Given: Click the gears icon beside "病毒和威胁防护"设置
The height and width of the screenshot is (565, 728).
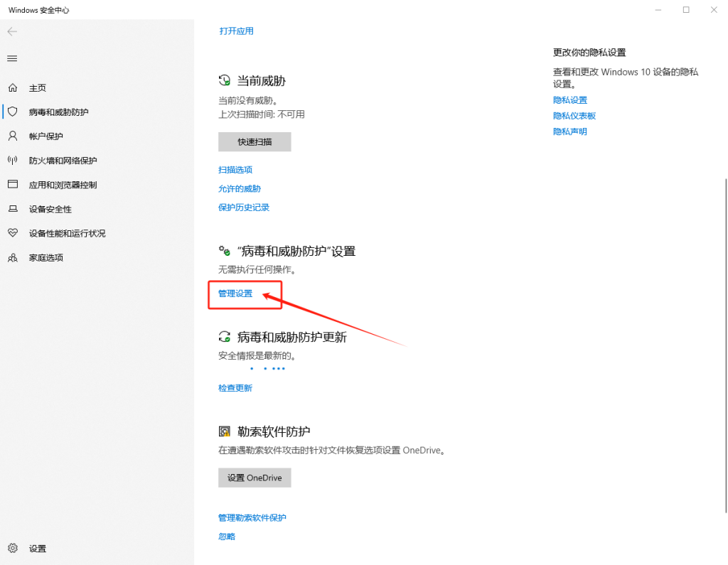Looking at the screenshot, I should (x=225, y=251).
